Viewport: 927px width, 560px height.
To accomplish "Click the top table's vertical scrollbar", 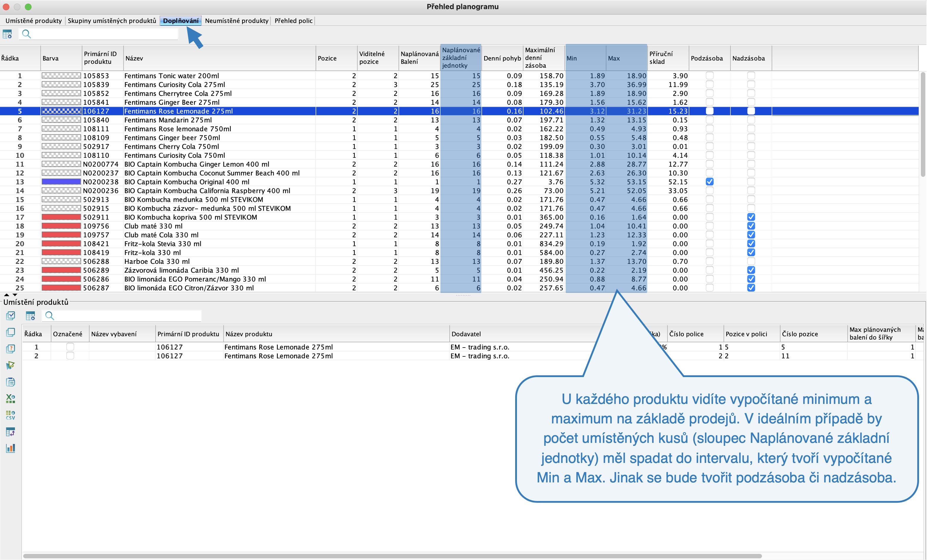I will click(x=923, y=124).
